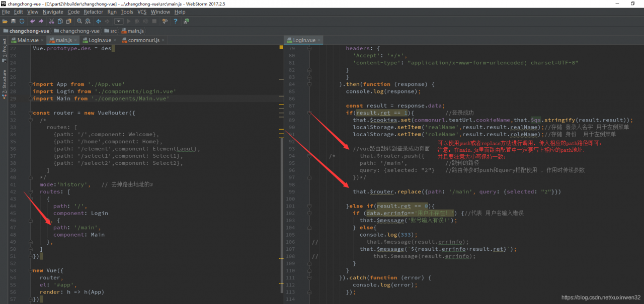The image size is (644, 304).
Task: Click the Cut scissors icon
Action: point(51,22)
